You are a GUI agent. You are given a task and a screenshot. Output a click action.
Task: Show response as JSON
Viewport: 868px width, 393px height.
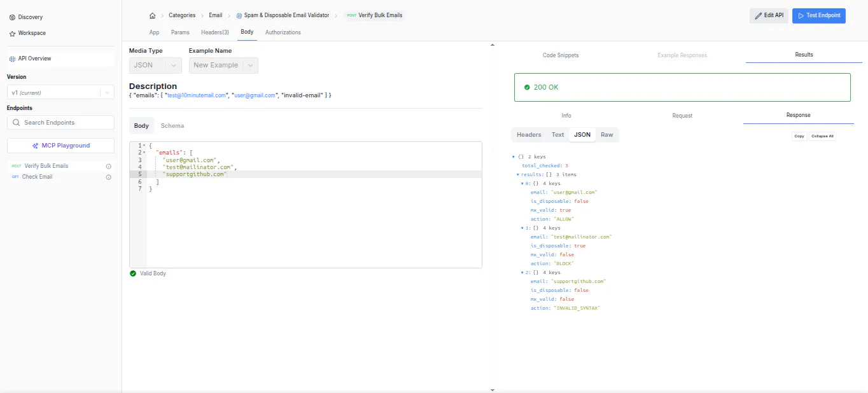click(582, 135)
